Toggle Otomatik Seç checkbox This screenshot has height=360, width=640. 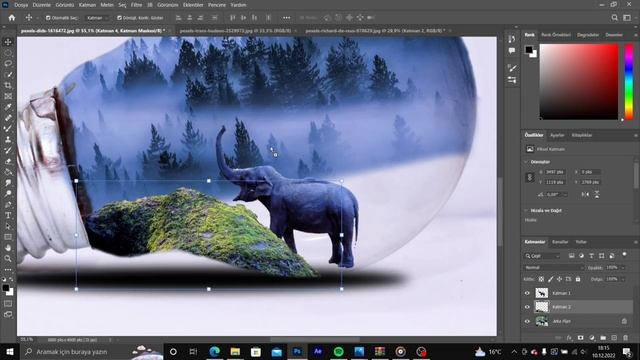(x=48, y=18)
